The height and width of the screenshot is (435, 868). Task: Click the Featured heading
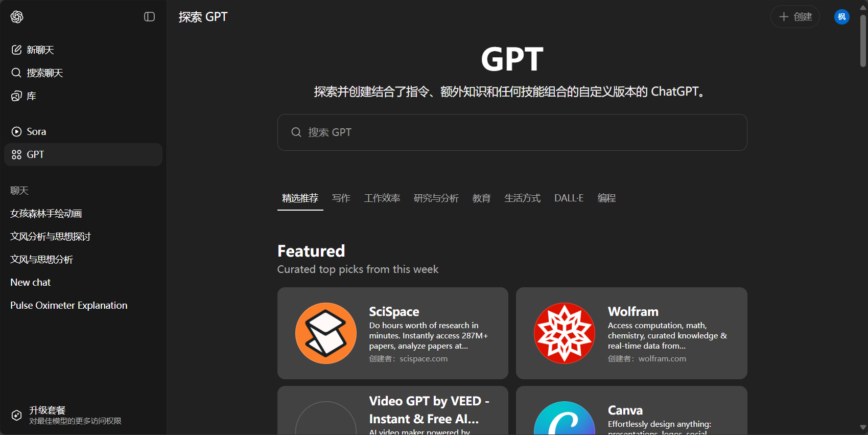point(311,251)
